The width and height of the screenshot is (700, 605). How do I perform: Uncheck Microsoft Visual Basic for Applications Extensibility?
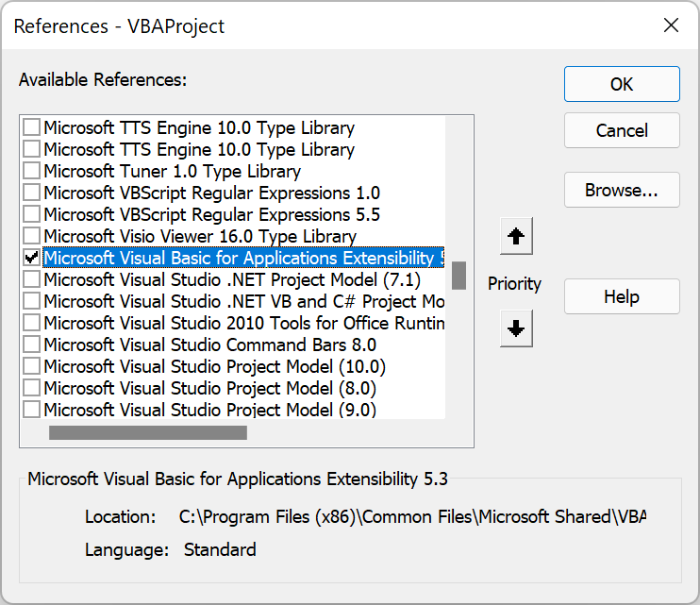pos(32,258)
